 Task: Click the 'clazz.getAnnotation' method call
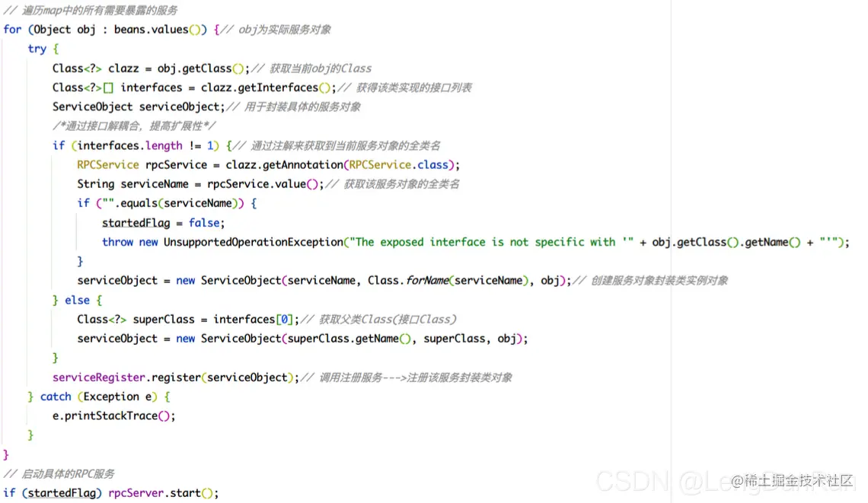pos(284,165)
